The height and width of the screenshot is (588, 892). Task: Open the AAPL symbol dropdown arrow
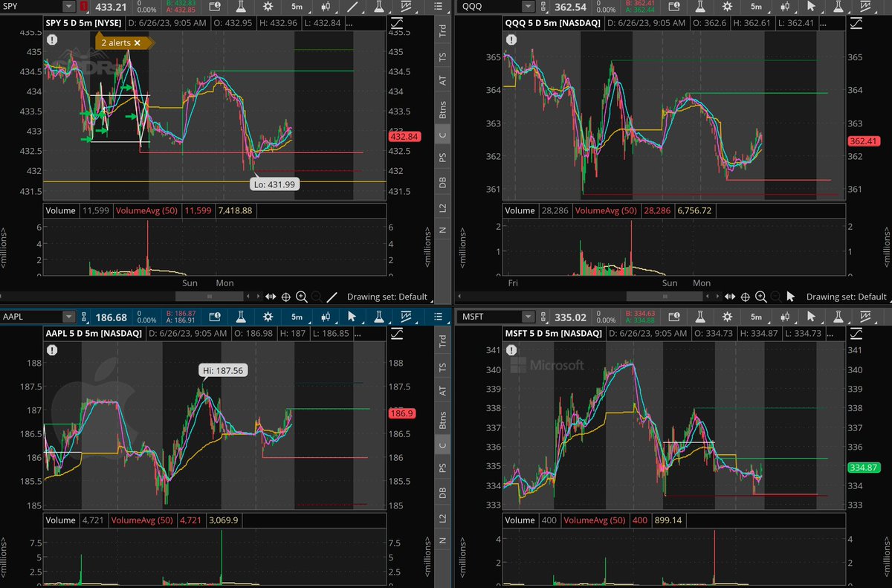click(68, 317)
